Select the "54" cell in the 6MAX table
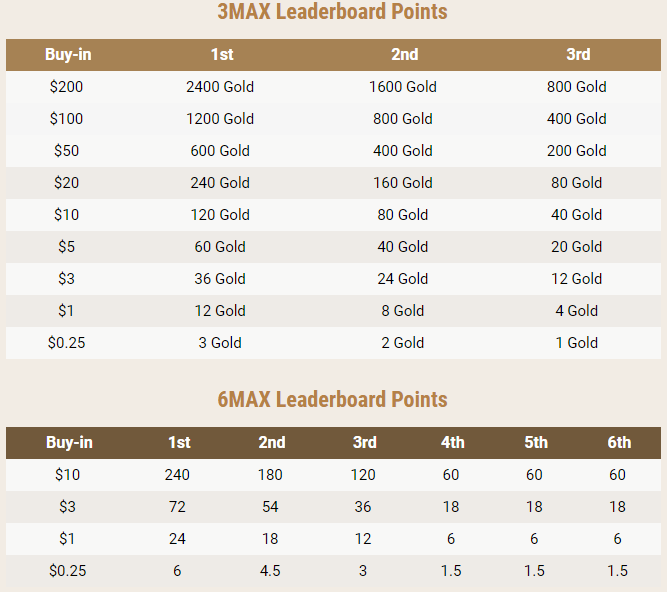 pyautogui.click(x=270, y=507)
